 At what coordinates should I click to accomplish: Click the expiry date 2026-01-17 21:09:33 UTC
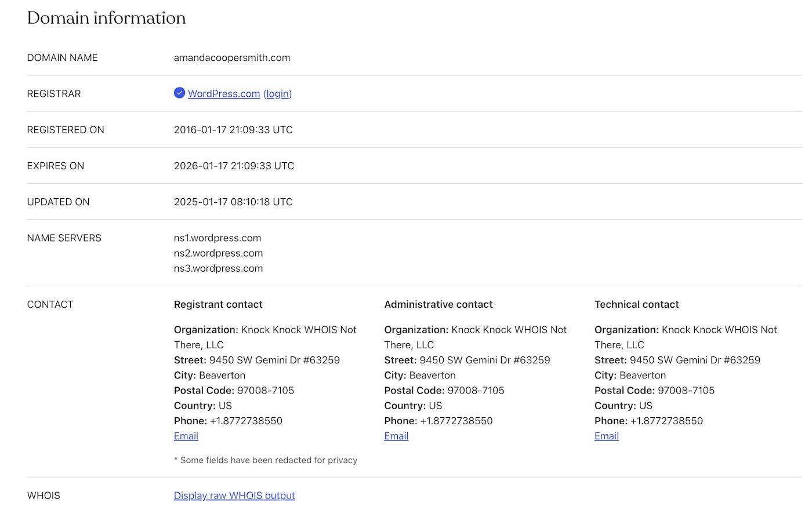click(234, 166)
